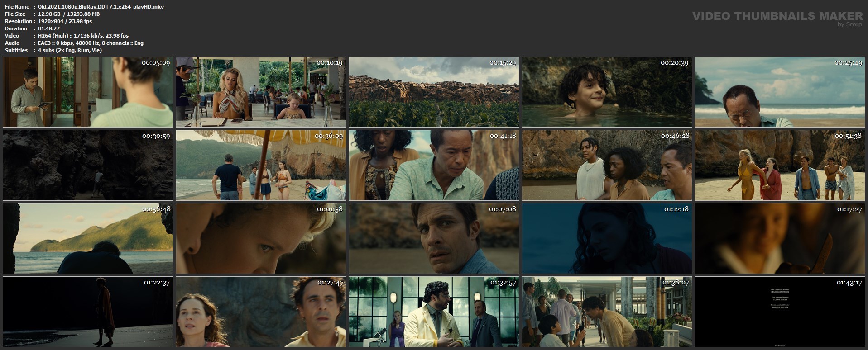Click the duration value 01:48:27
The image size is (868, 350).
[x=49, y=28]
